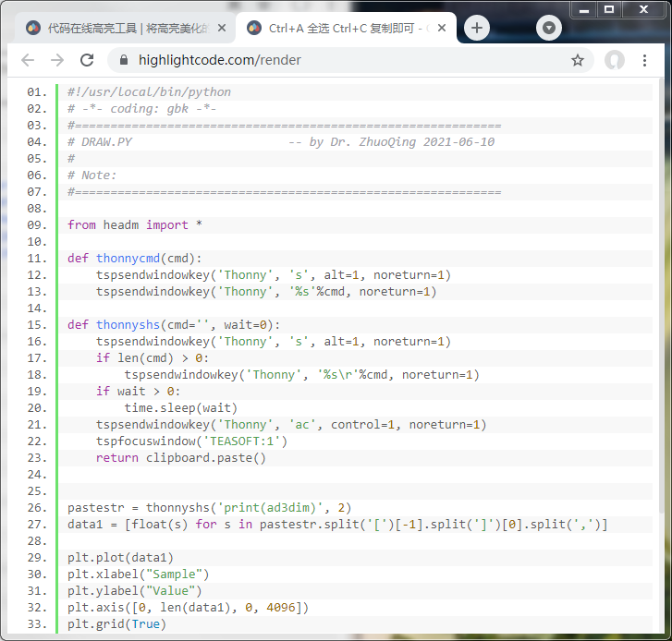Image resolution: width=672 pixels, height=641 pixels.
Task: Open the Chrome three-dot menu
Action: 644,60
